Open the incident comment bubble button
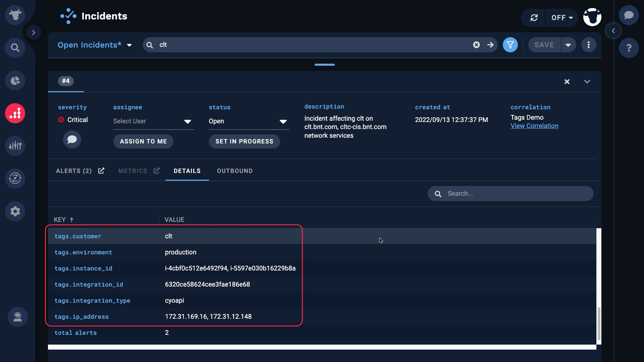The width and height of the screenshot is (644, 362). point(72,139)
